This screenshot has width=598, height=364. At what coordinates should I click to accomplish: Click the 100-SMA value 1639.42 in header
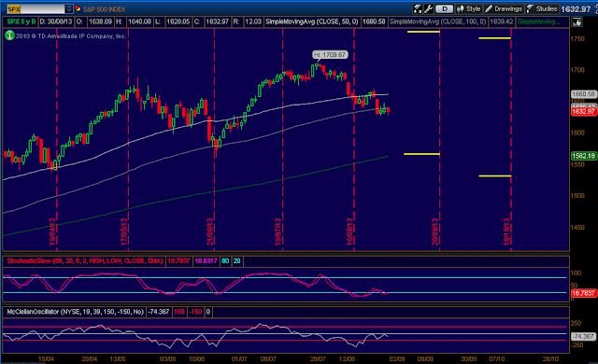502,21
